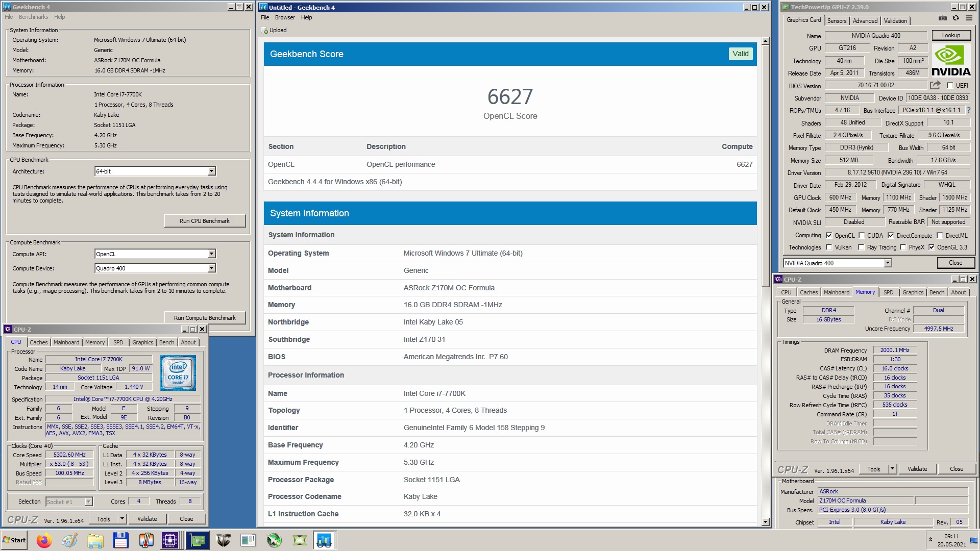
Task: Open Paint from the taskbar
Action: 69,540
